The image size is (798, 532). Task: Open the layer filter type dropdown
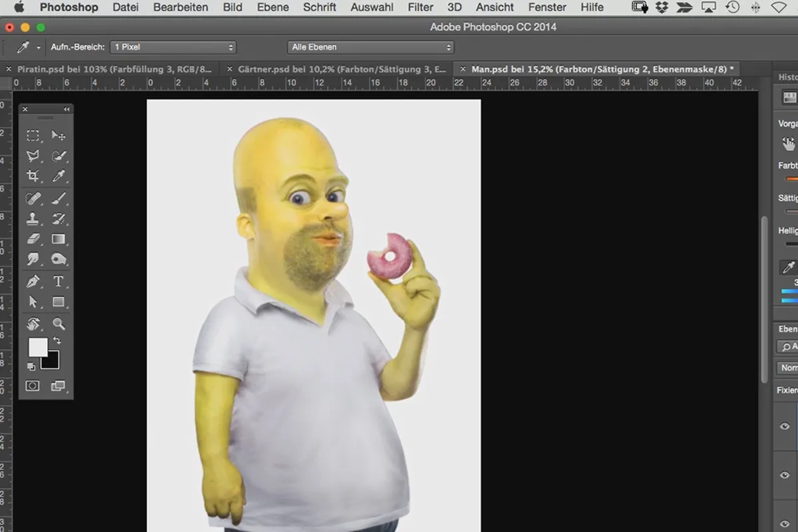787,346
